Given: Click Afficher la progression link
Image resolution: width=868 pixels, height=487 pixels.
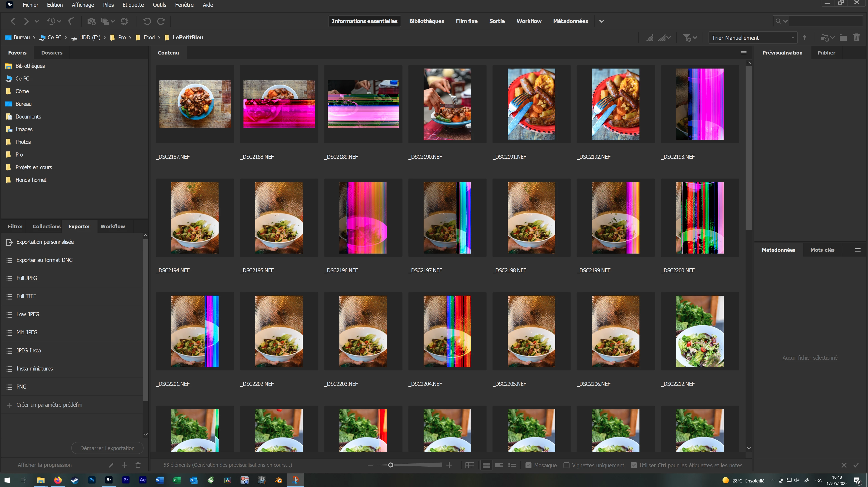Looking at the screenshot, I should [x=45, y=465].
